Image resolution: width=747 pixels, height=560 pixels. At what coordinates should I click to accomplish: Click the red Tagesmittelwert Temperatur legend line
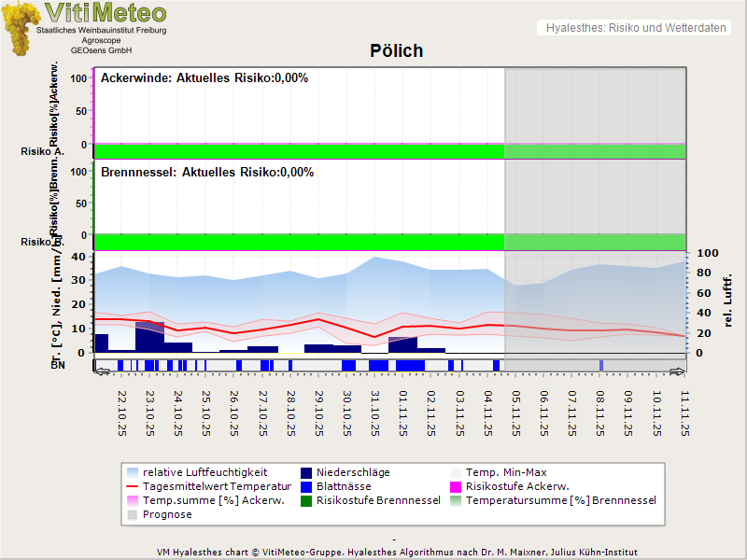click(x=132, y=486)
